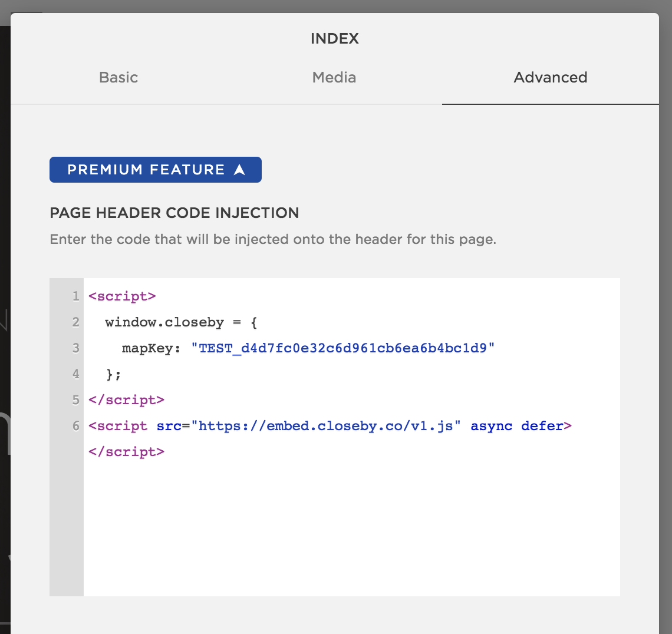Click the embed.closeby.co script src URL
672x634 pixels.
point(326,426)
